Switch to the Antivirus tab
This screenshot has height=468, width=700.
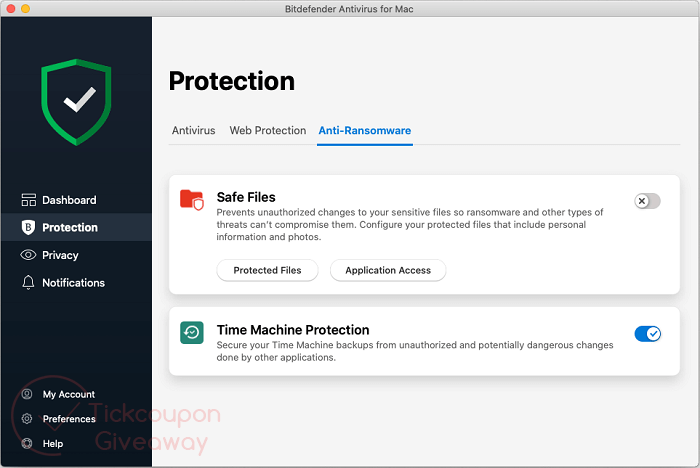point(193,130)
